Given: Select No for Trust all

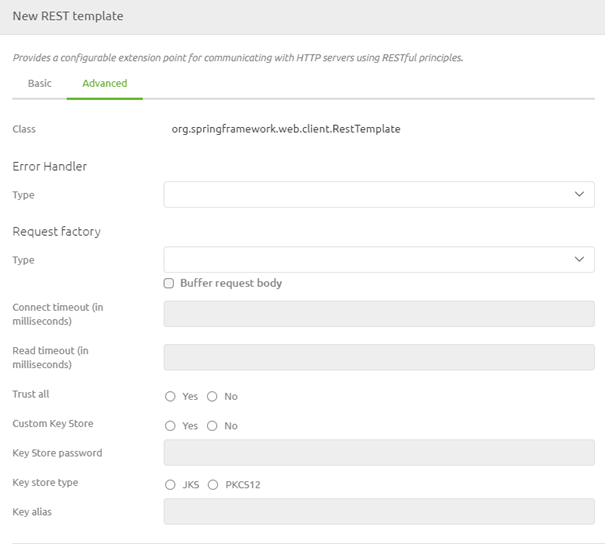Looking at the screenshot, I should (x=212, y=397).
